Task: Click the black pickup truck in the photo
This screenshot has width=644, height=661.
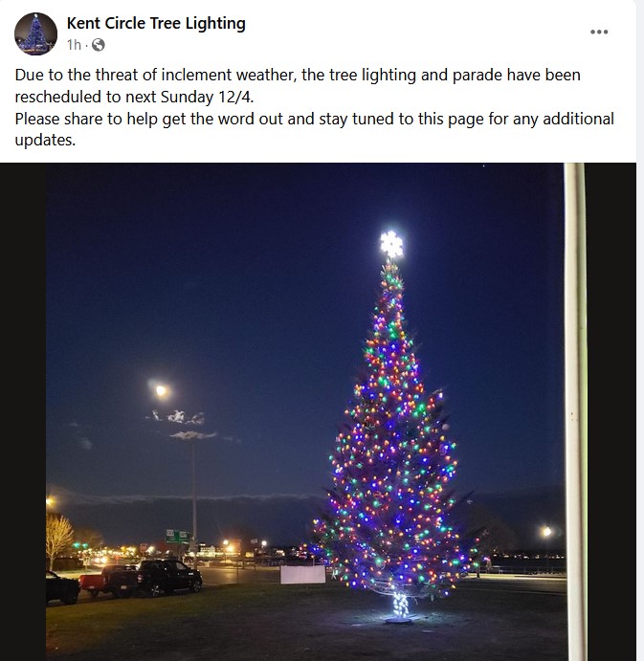Action: pyautogui.click(x=170, y=577)
